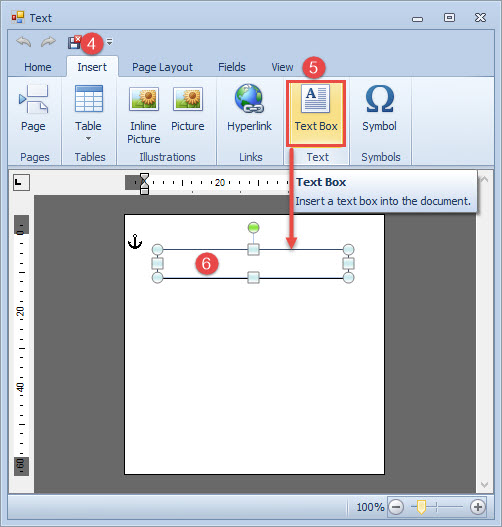This screenshot has height=527, width=502.
Task: Open the View tab
Action: click(x=282, y=67)
